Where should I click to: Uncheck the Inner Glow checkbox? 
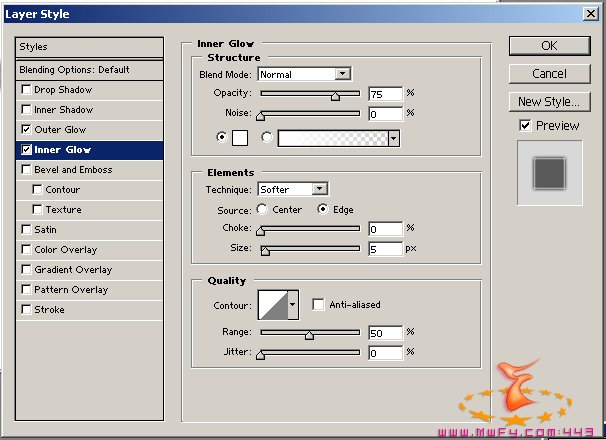pos(26,150)
